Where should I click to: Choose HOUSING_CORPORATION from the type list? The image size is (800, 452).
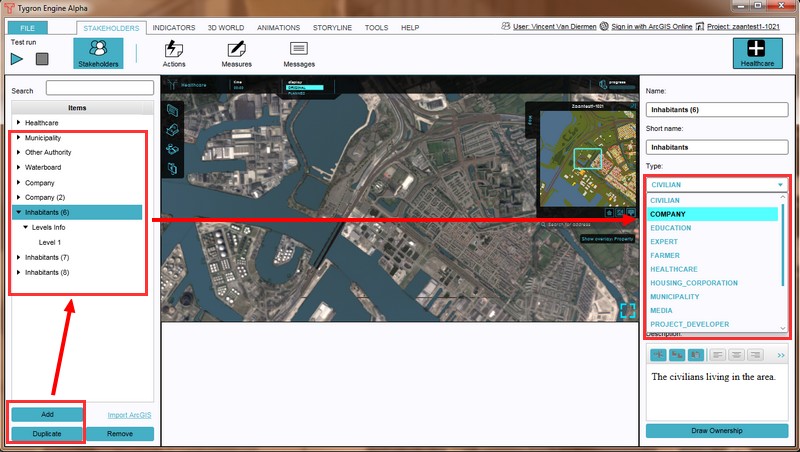click(693, 283)
